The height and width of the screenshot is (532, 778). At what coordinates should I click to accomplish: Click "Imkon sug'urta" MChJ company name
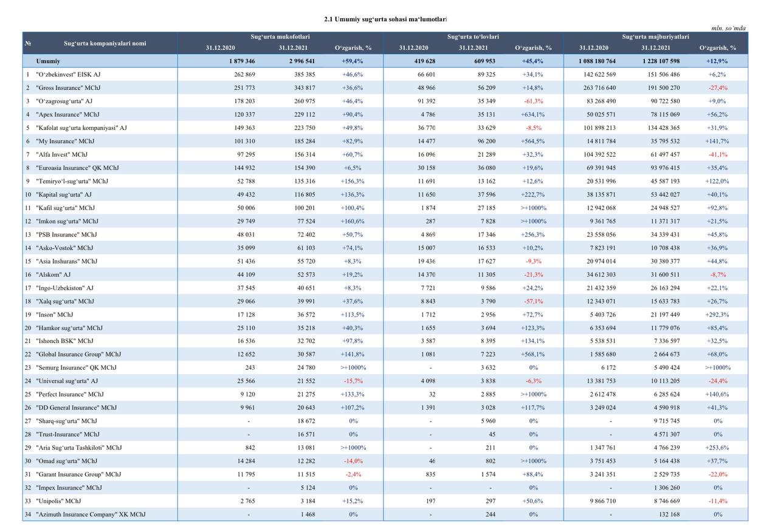coord(67,222)
